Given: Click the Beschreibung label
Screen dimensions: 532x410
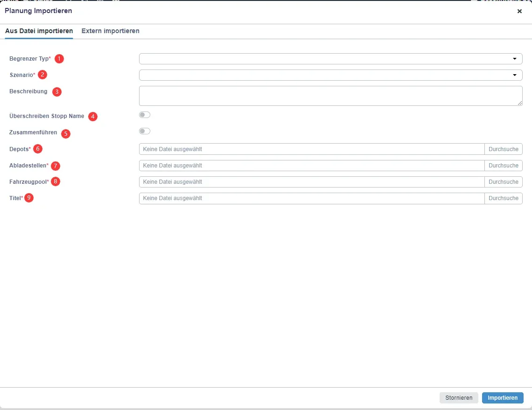Looking at the screenshot, I should [28, 91].
